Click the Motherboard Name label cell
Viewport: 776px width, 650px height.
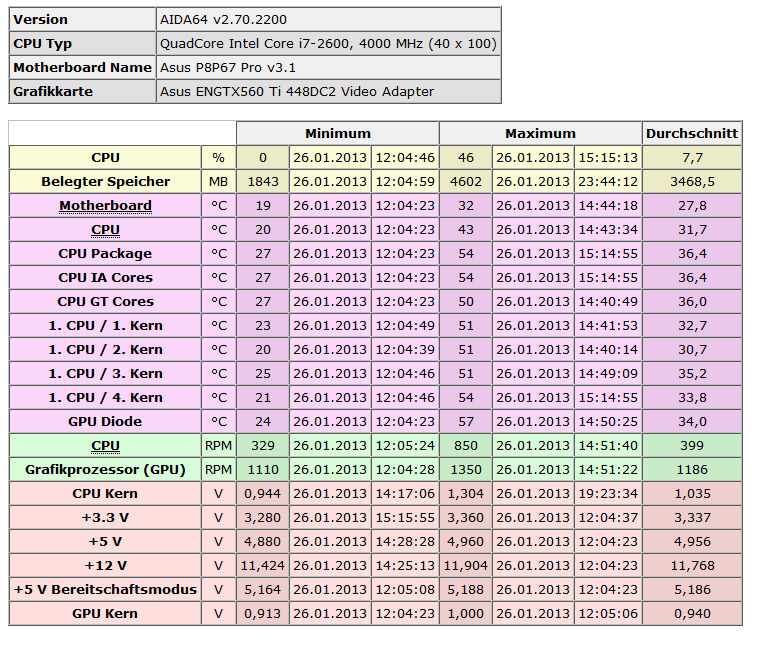83,68
